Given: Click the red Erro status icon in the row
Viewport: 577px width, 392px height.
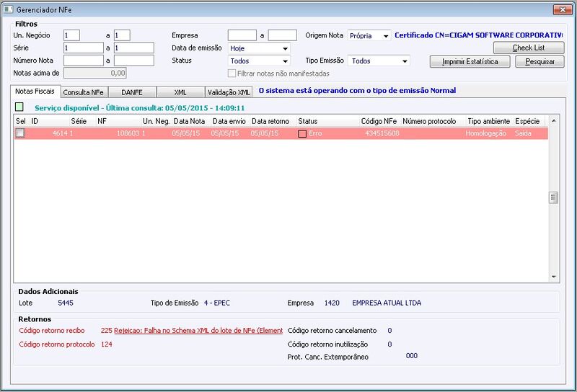Looking at the screenshot, I should [x=302, y=133].
